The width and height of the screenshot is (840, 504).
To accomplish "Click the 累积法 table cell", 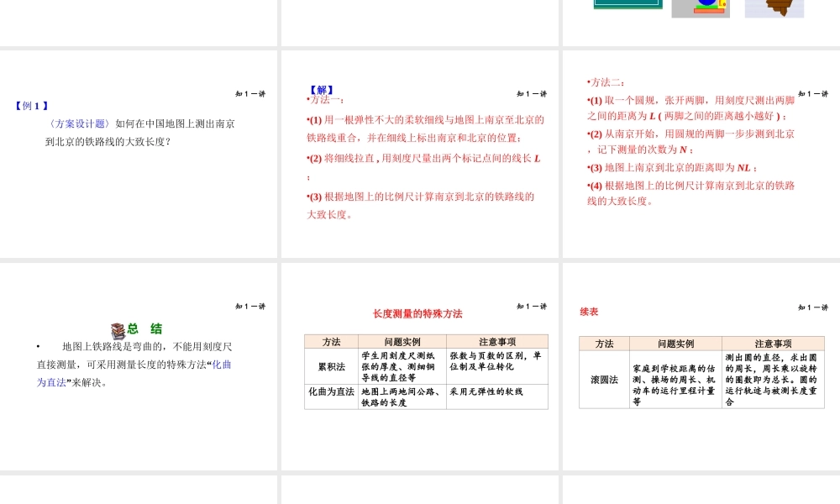I will 332,366.
